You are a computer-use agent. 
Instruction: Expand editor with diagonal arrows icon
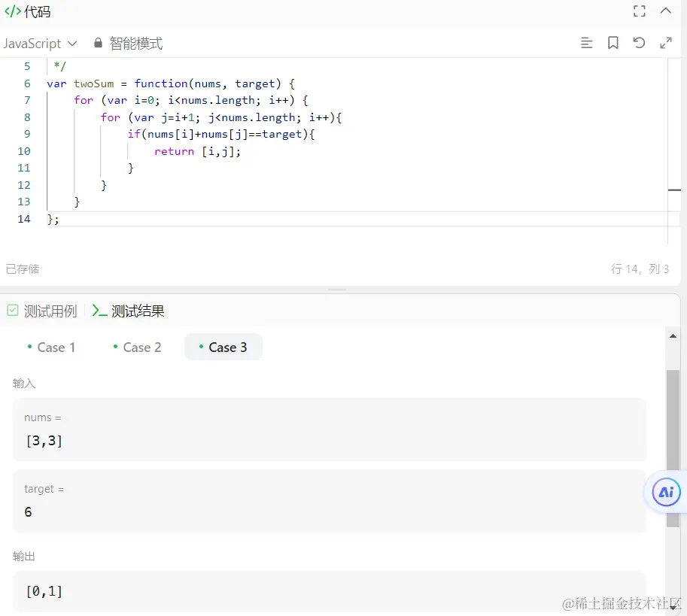tap(665, 43)
